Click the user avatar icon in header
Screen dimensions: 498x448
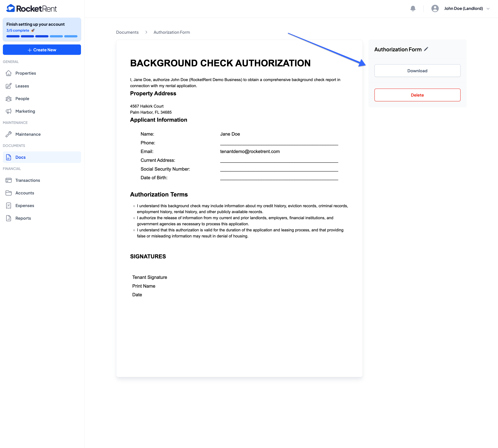point(435,9)
